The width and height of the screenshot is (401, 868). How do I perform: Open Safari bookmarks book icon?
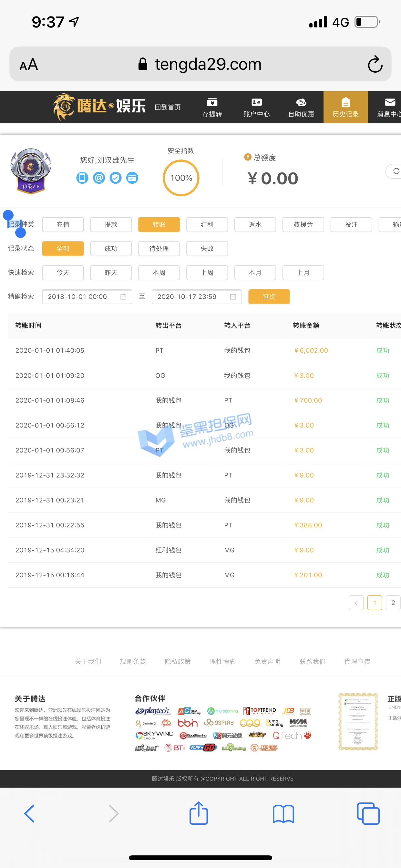pos(283,813)
